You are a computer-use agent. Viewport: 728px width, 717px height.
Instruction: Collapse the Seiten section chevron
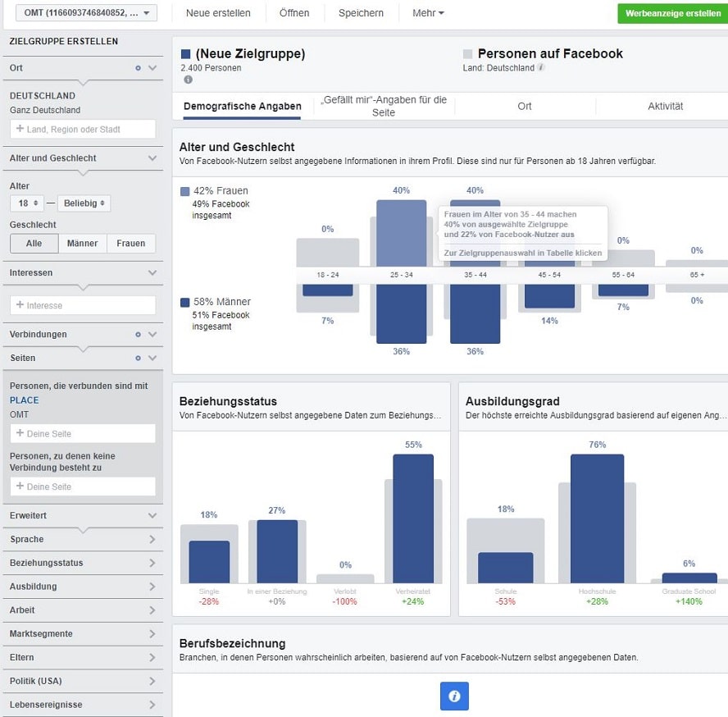pyautogui.click(x=152, y=358)
